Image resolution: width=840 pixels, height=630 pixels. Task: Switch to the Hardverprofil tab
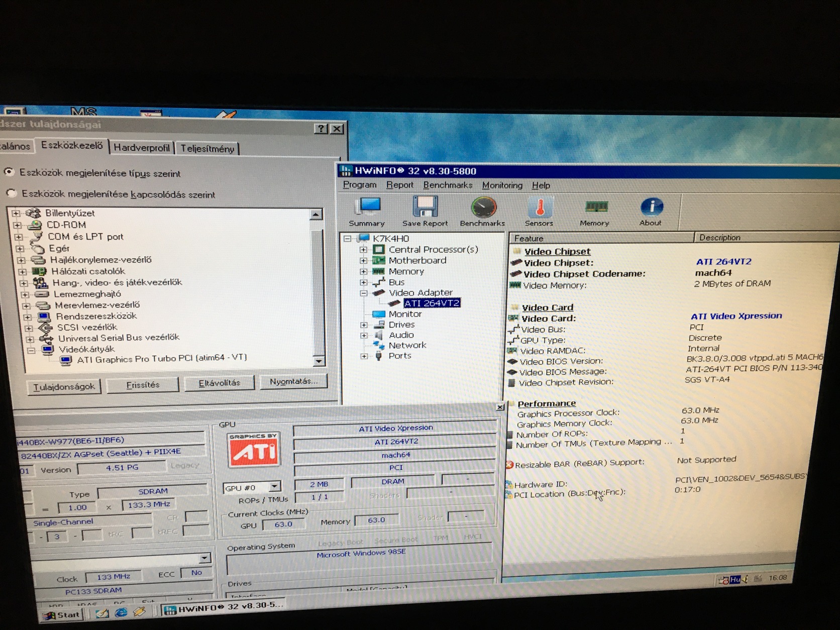142,148
